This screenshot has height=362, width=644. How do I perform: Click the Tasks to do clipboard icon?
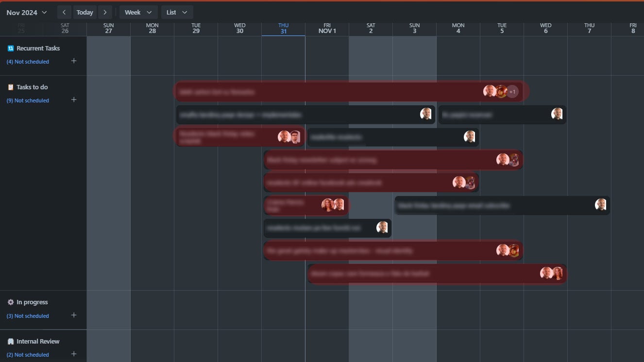tap(11, 87)
